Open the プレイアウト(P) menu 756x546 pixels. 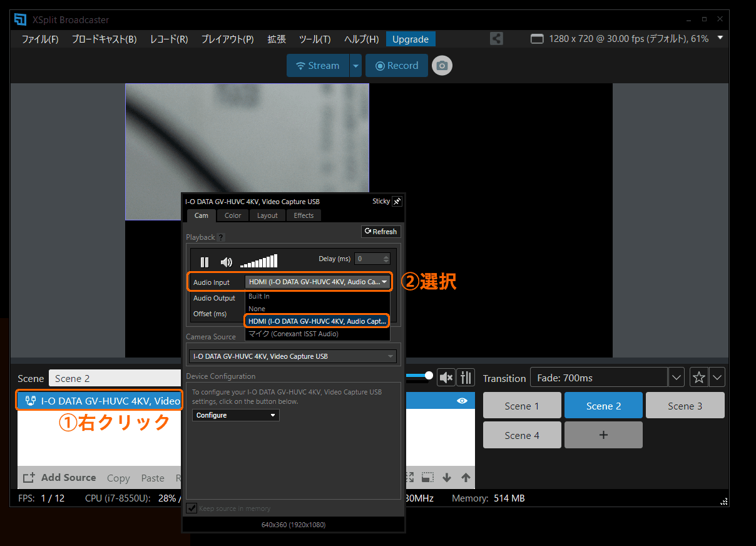[227, 39]
